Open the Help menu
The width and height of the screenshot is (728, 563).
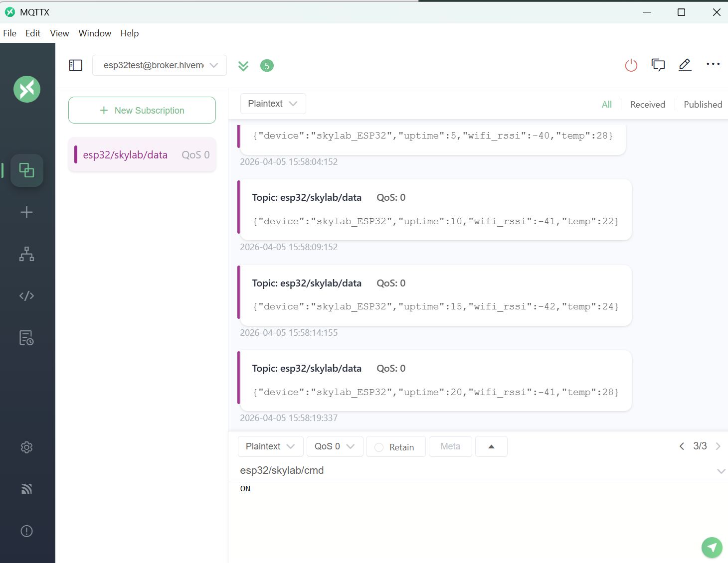(130, 33)
